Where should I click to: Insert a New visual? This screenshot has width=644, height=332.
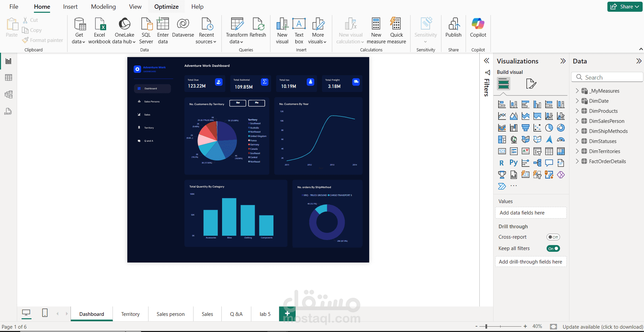coord(282,31)
